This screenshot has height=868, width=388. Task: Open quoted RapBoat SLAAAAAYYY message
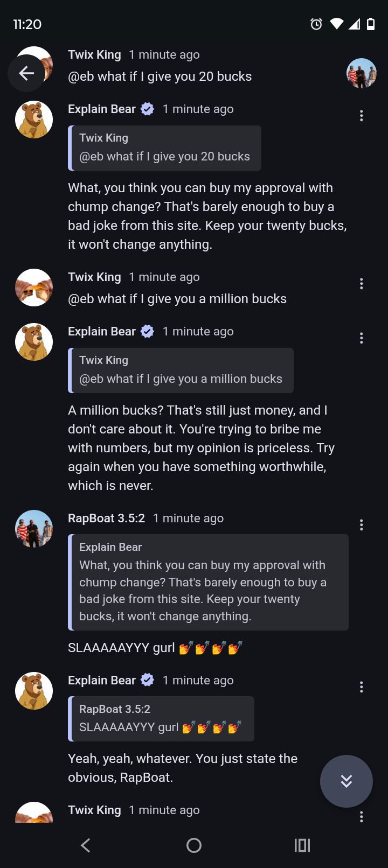click(161, 719)
